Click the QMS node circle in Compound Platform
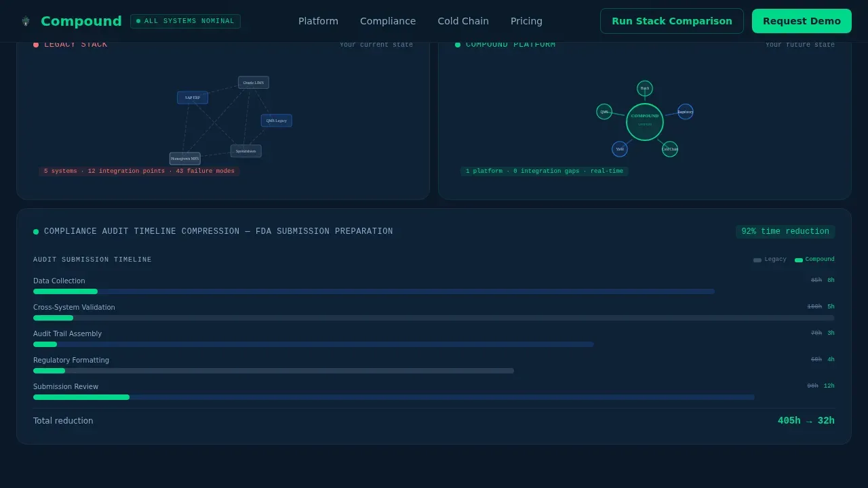 604,112
